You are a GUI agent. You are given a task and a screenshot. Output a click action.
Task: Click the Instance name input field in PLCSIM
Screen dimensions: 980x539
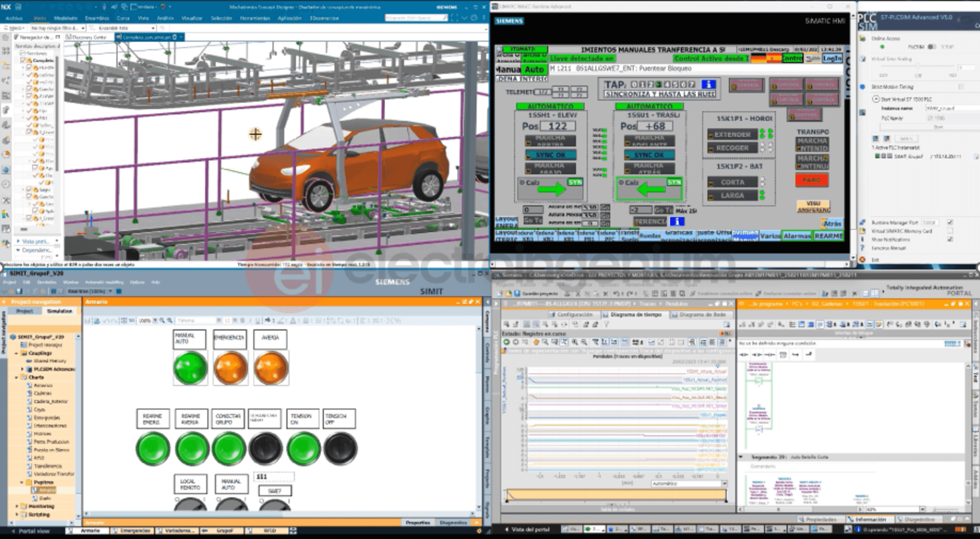pos(949,108)
